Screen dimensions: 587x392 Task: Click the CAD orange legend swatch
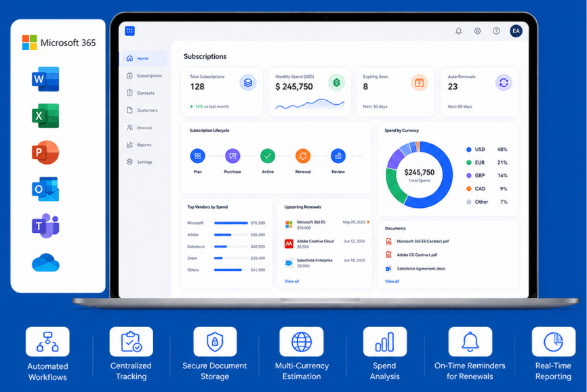point(468,189)
